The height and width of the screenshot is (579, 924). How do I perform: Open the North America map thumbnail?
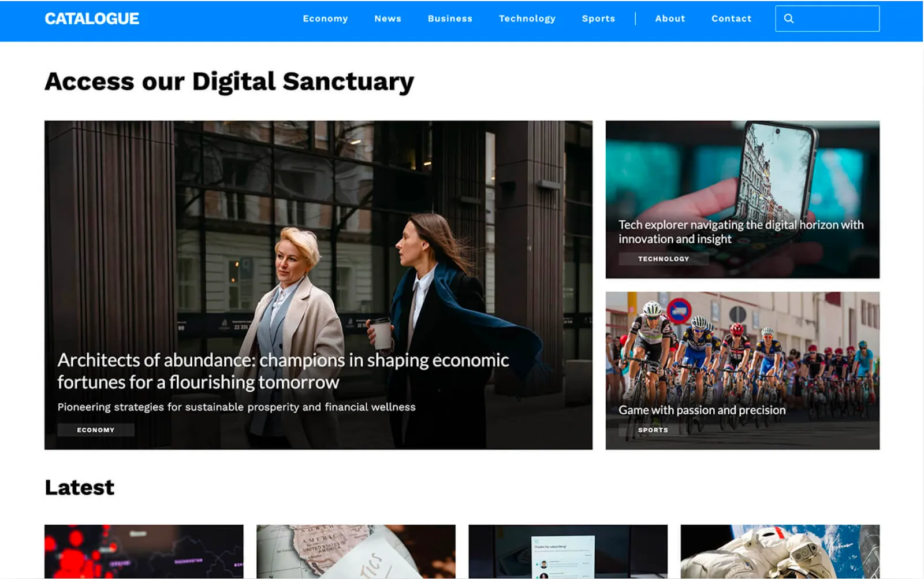point(356,551)
